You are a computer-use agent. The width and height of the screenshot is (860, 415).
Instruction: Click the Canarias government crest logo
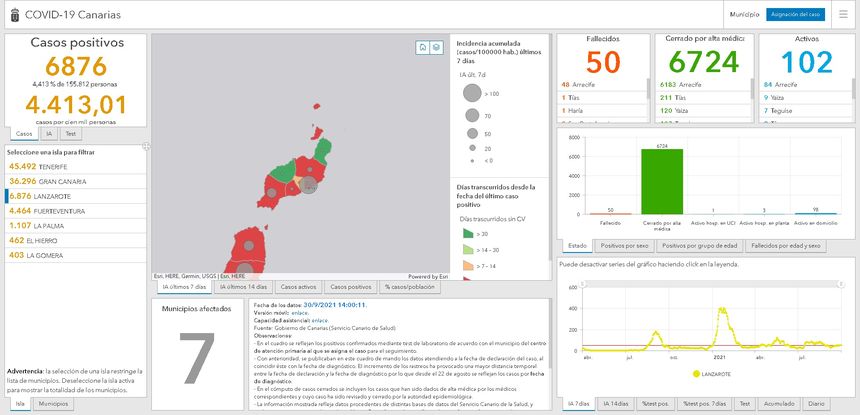coord(14,15)
